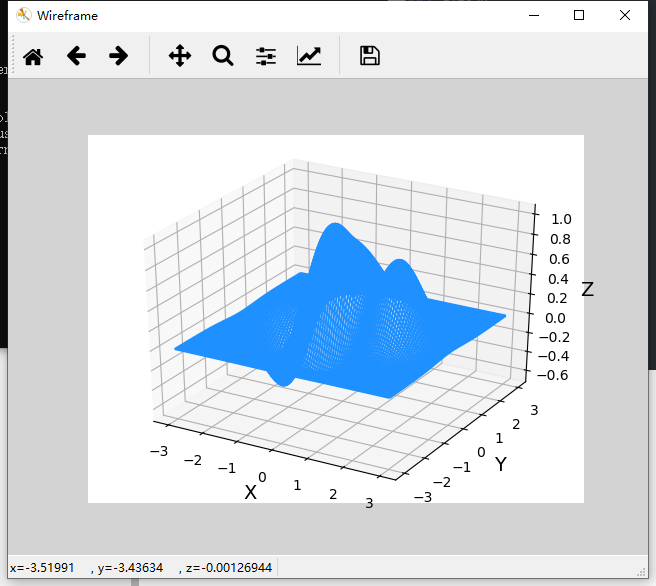
Task: Click the Z tick label 0.8
Action: coord(560,239)
